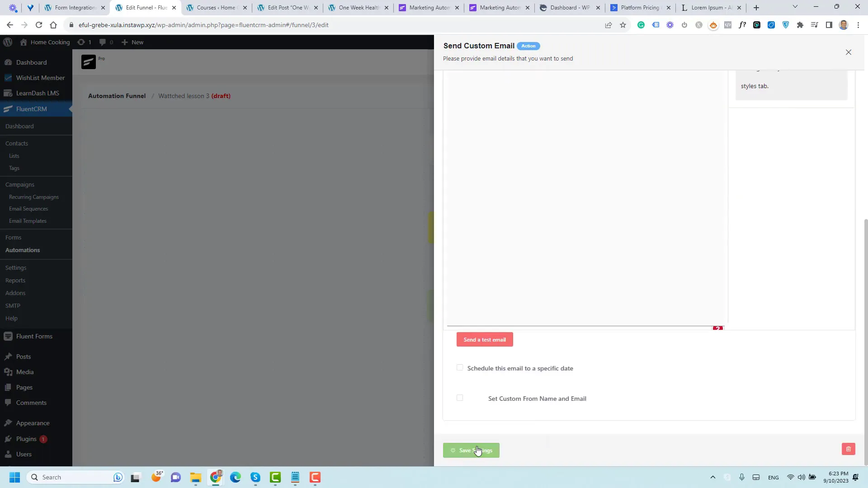Click the close panel X icon
This screenshot has width=868, height=488.
(x=848, y=52)
